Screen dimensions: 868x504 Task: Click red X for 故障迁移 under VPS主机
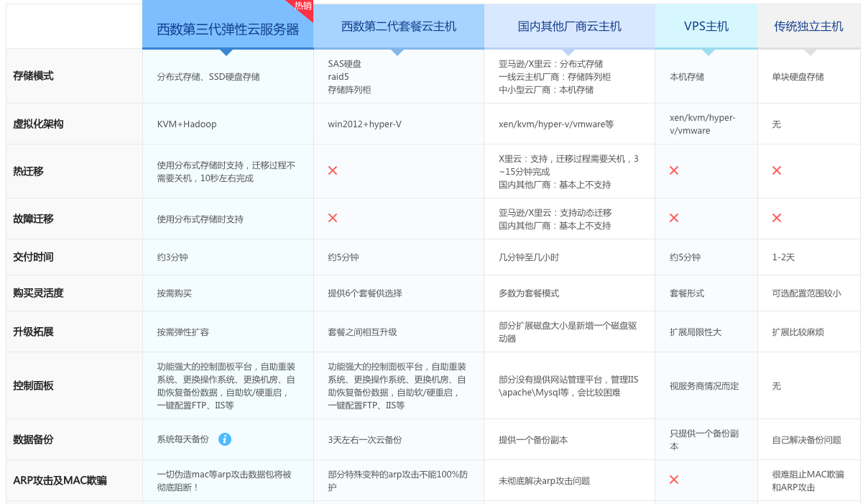[674, 218]
